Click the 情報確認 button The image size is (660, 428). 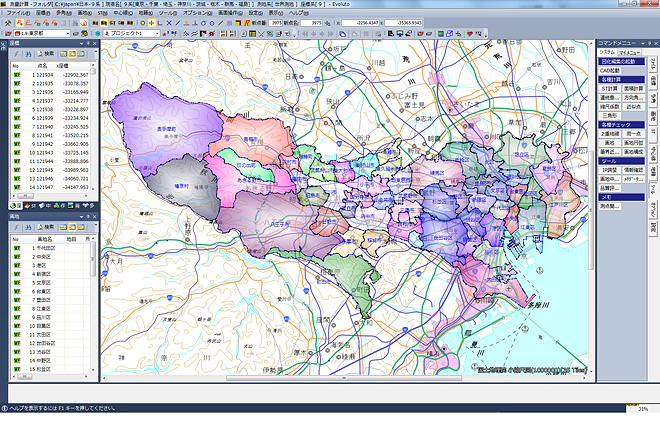coord(633,170)
